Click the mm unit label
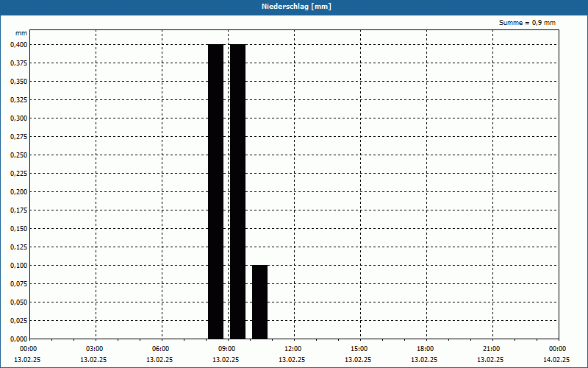Viewport: 588px width, 368px height. coord(21,33)
